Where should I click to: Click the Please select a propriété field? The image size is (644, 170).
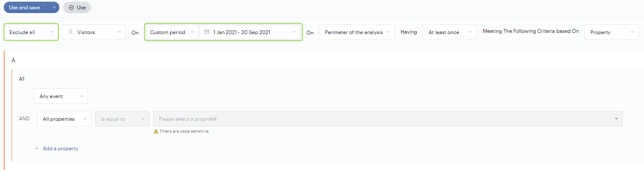point(383,119)
